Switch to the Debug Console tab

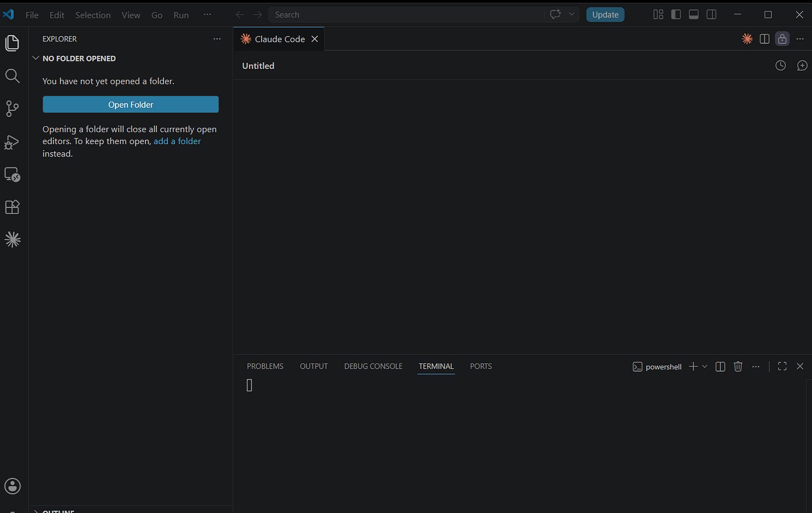[x=373, y=366]
